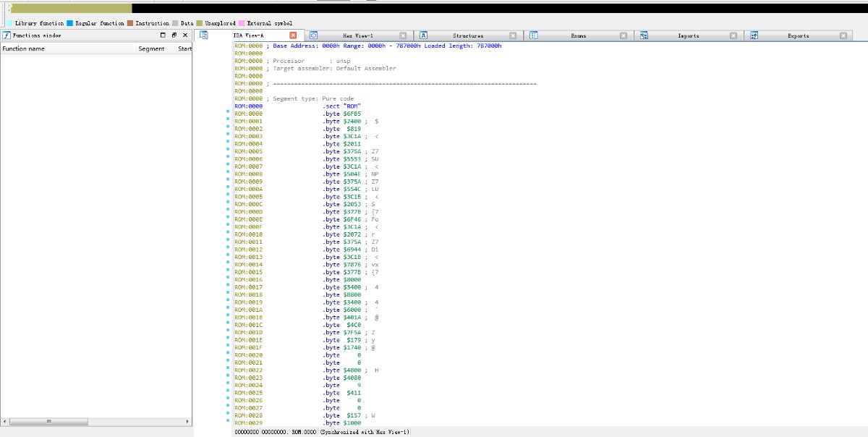This screenshot has height=437, width=868.
Task: Select .byte $B800 at ROM:0018
Action: point(342,294)
